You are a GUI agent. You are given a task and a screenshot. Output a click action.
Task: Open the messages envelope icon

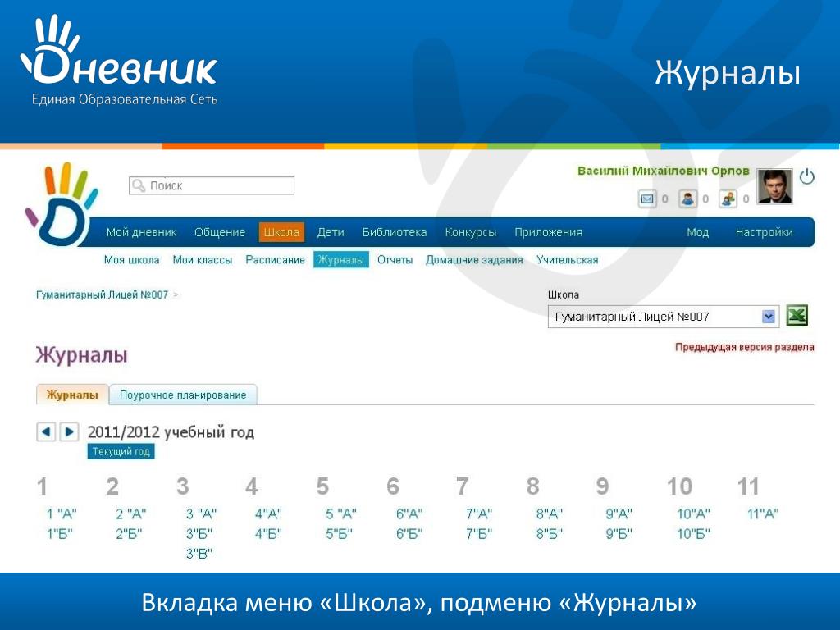(x=647, y=199)
